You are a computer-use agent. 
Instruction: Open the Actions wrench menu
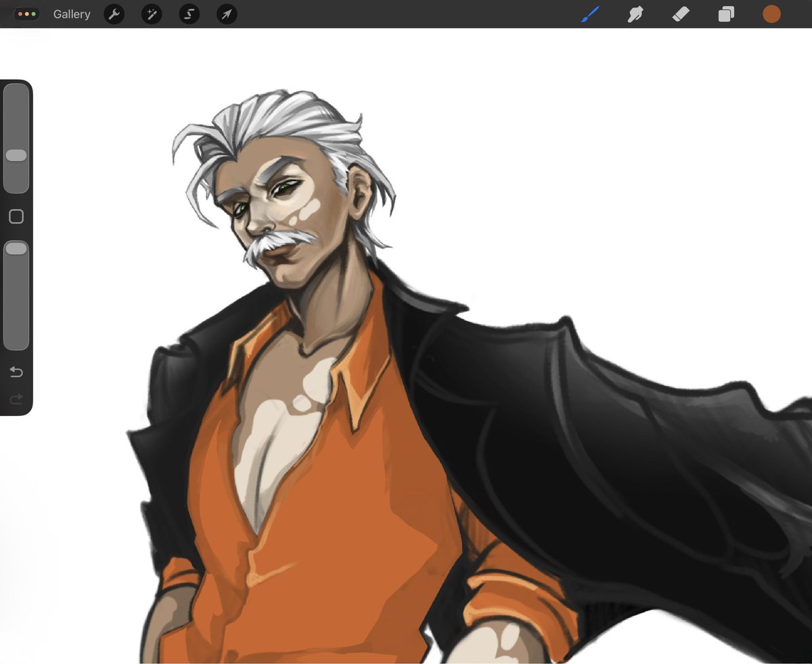click(114, 14)
